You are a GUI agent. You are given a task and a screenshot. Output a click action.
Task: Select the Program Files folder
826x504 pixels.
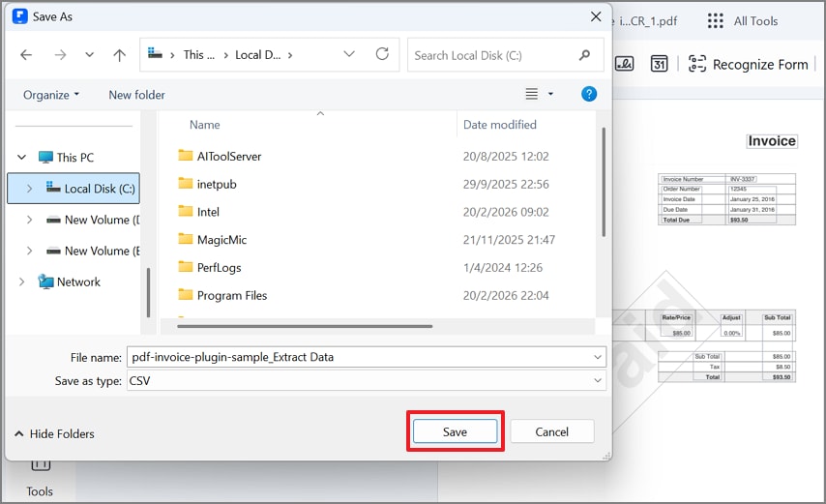pyautogui.click(x=232, y=295)
